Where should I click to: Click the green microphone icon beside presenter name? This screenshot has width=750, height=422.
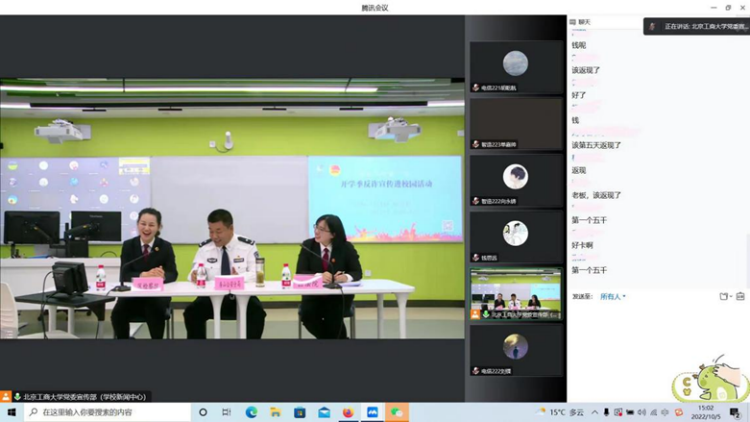[x=17, y=397]
